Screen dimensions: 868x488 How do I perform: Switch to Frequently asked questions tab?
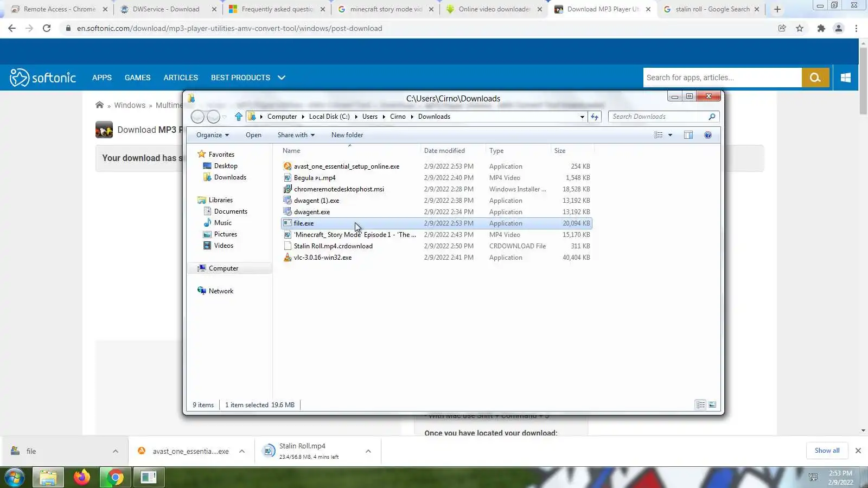click(277, 9)
